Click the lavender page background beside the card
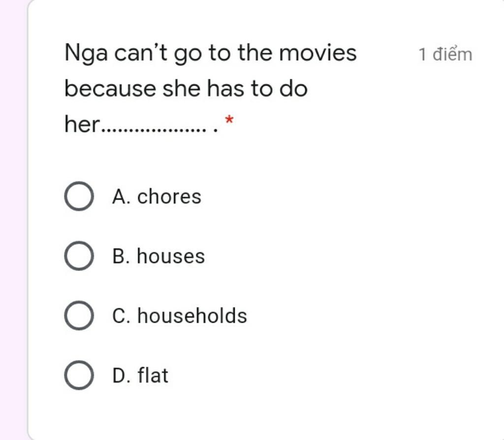The image size is (504, 440). click(x=13, y=220)
